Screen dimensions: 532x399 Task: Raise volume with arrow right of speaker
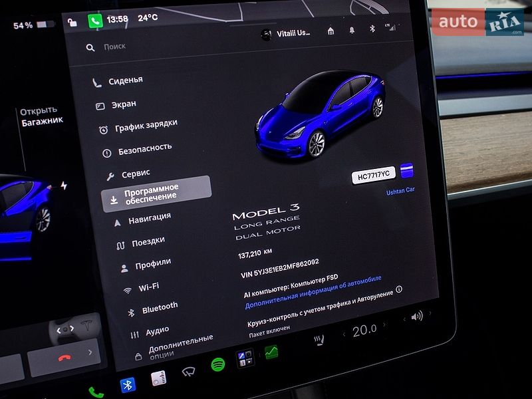pos(430,313)
